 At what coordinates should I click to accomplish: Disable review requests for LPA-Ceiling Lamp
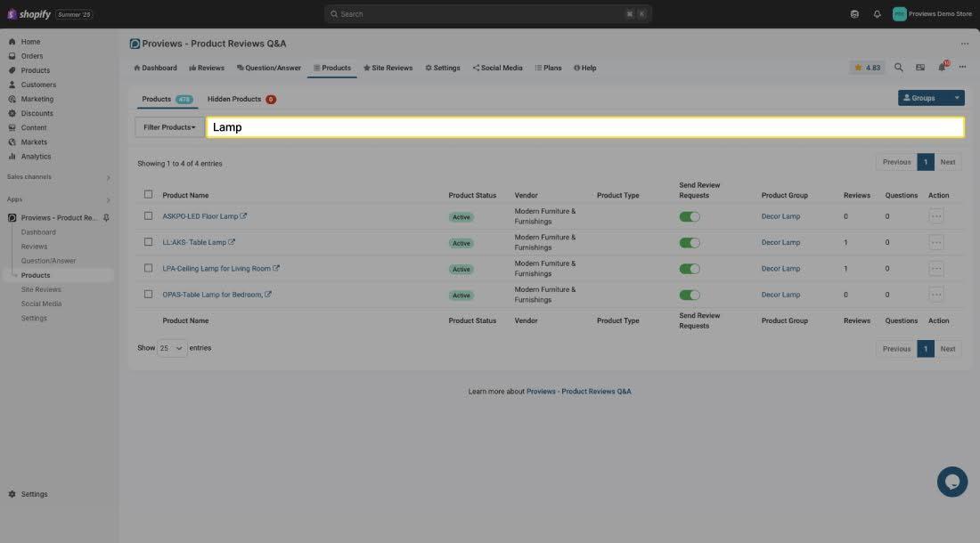(690, 269)
